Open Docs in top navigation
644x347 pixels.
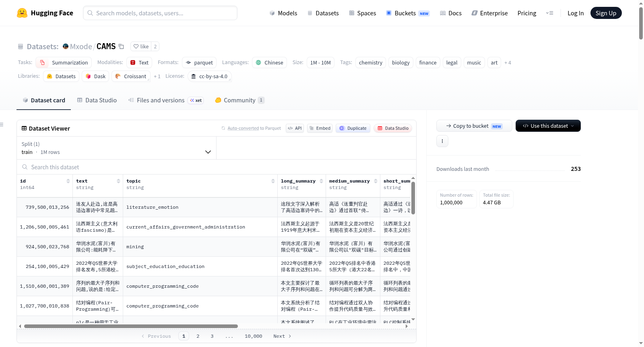[451, 13]
